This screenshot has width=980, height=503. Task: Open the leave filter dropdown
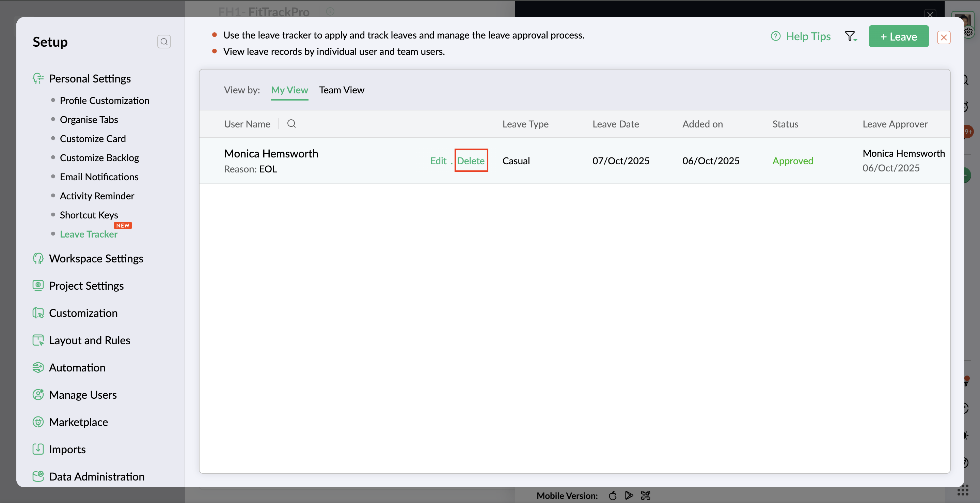851,36
